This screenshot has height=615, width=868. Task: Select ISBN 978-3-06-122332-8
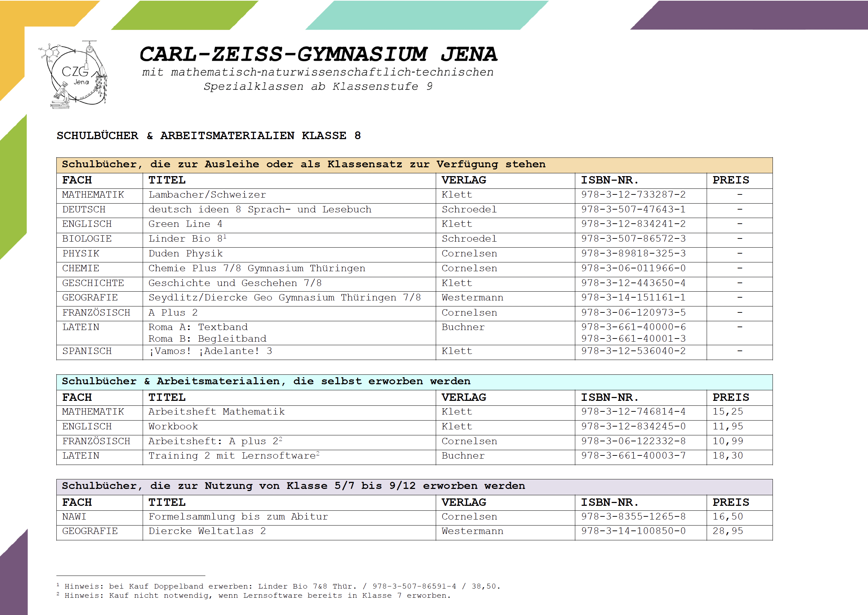[633, 441]
